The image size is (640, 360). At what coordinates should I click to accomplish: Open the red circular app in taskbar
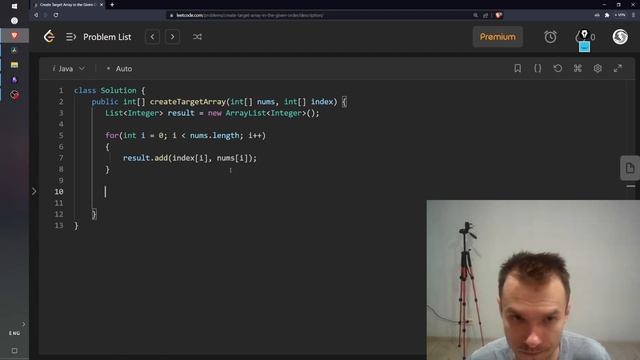(x=14, y=95)
